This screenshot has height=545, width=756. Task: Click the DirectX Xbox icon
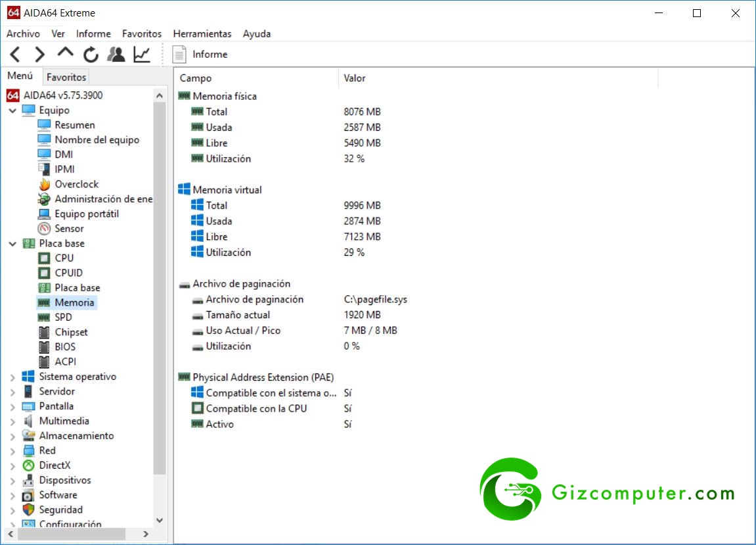tap(28, 466)
